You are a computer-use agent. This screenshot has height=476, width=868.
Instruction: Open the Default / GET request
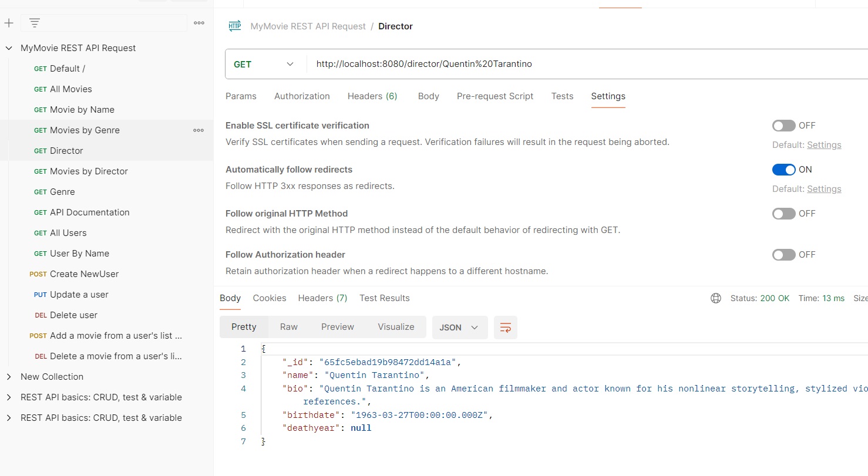tap(68, 69)
